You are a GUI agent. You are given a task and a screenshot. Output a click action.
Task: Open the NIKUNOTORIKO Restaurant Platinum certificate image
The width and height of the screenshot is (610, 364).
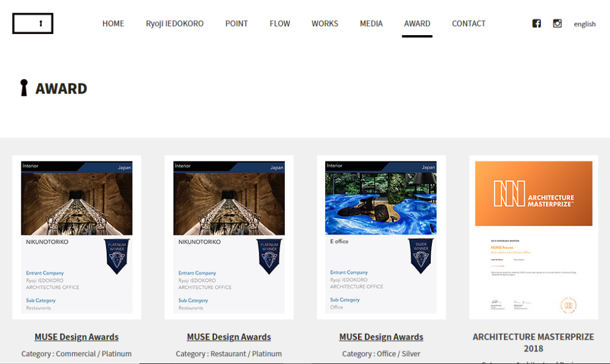pyautogui.click(x=229, y=237)
